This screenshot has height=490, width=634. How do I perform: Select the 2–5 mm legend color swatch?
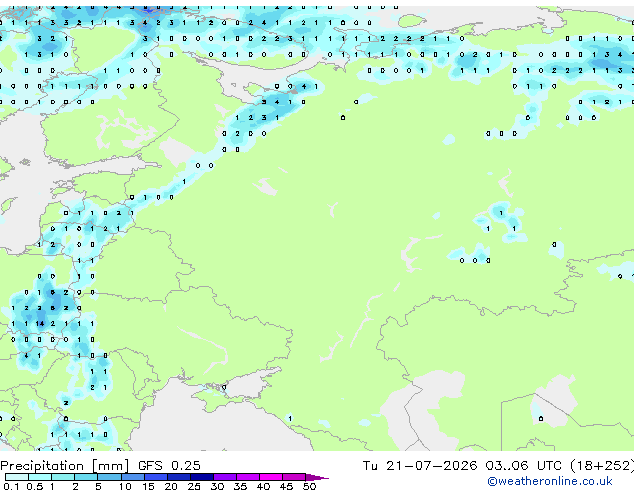86,477
